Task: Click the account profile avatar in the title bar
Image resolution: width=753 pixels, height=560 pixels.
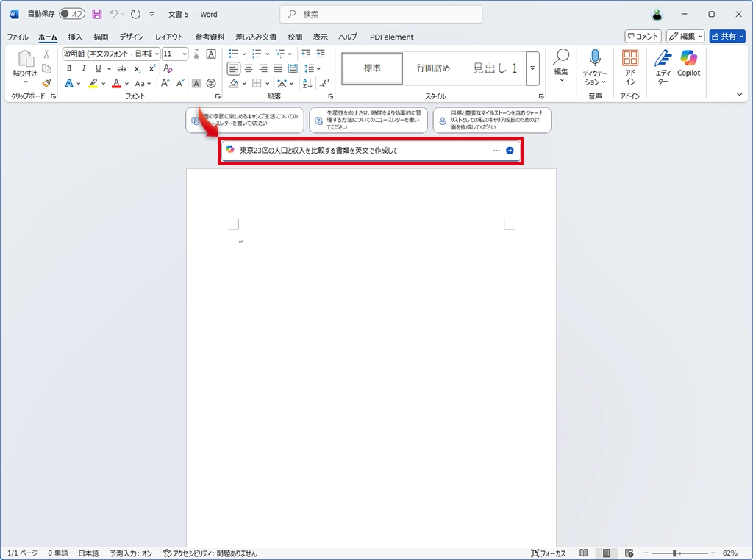Action: tap(657, 15)
